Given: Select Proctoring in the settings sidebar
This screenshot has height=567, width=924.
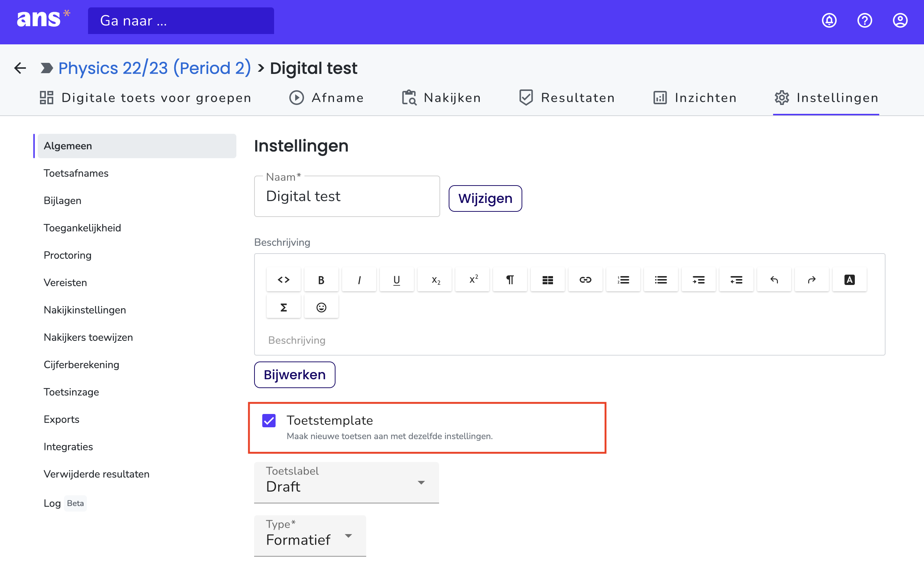Looking at the screenshot, I should [x=68, y=255].
